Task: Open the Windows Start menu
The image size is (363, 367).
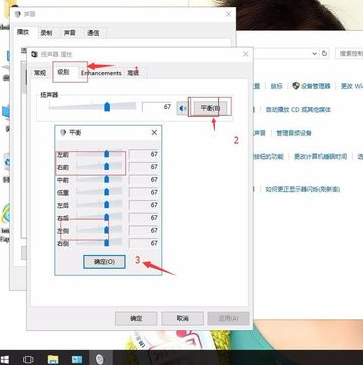Action: tap(5, 359)
